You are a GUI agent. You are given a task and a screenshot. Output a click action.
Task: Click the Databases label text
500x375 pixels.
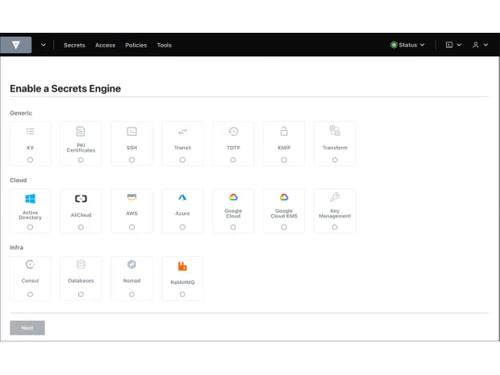(81, 281)
